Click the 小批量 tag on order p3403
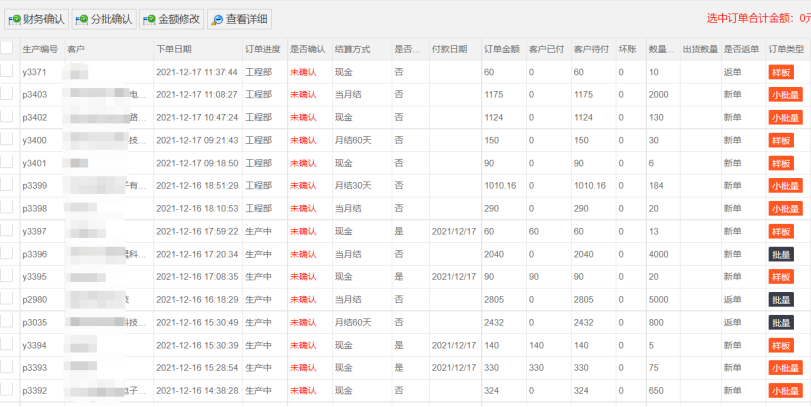Viewport: 811px width, 407px height. [784, 95]
